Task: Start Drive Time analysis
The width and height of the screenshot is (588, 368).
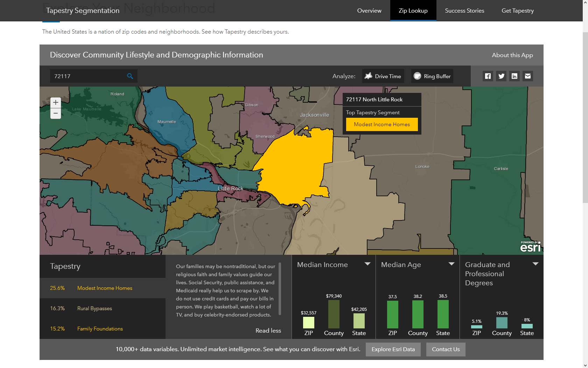Action: 383,76
